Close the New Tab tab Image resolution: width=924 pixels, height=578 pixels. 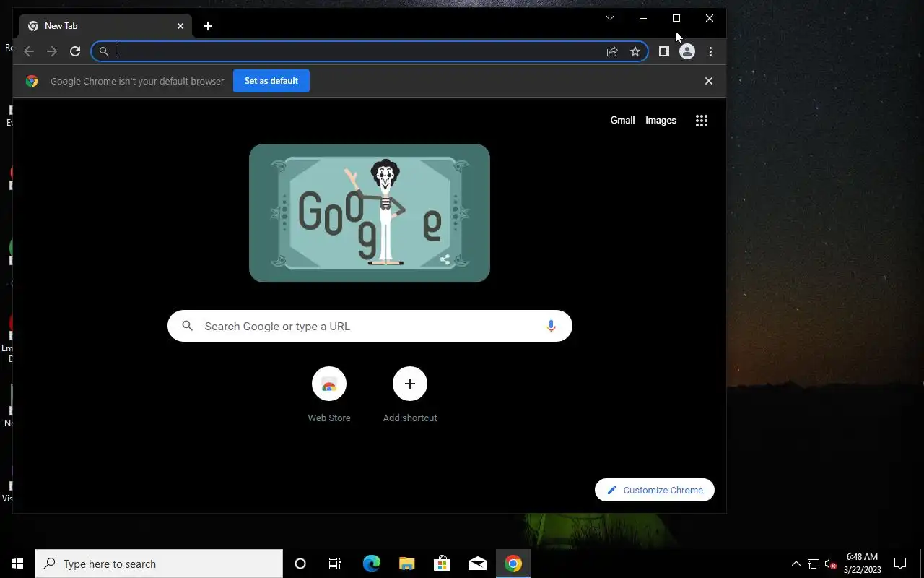pyautogui.click(x=180, y=26)
